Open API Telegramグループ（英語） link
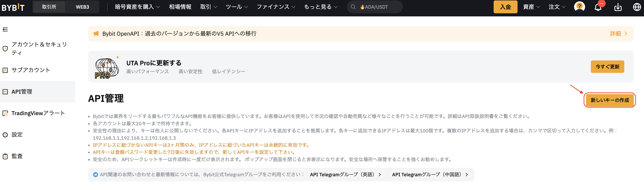This screenshot has height=190, width=644. coord(345,174)
